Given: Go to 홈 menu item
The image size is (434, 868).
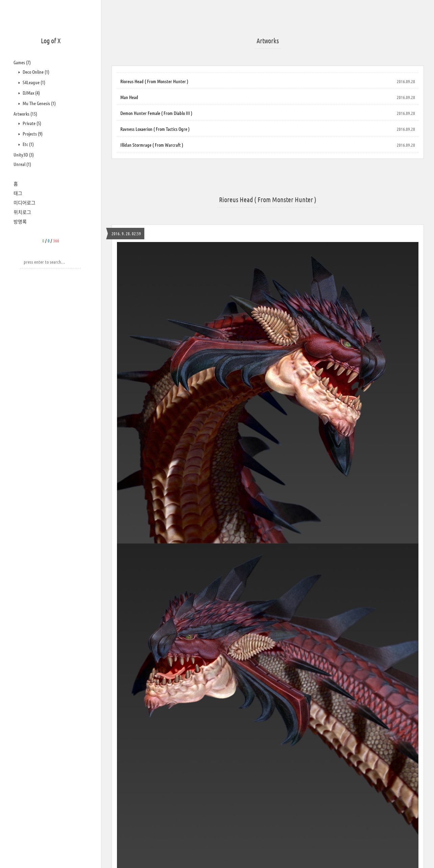Looking at the screenshot, I should pos(16,184).
